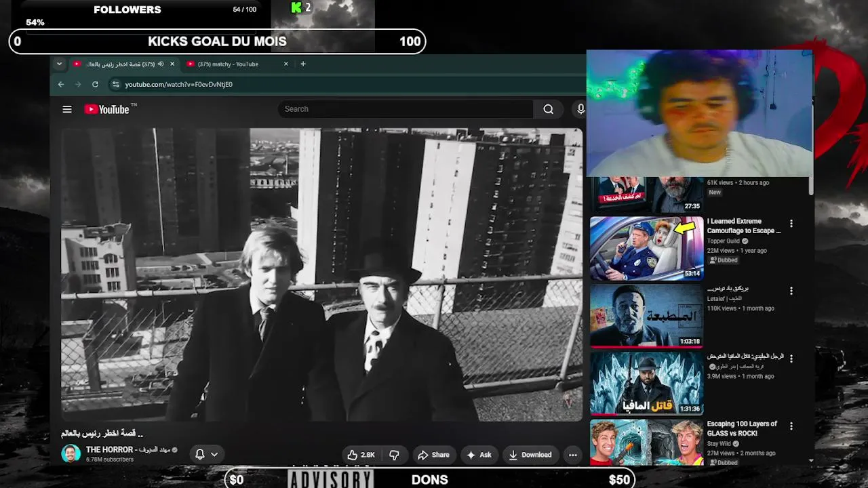This screenshot has height=488, width=868.
Task: Focus the address bar URL
Action: pos(179,84)
